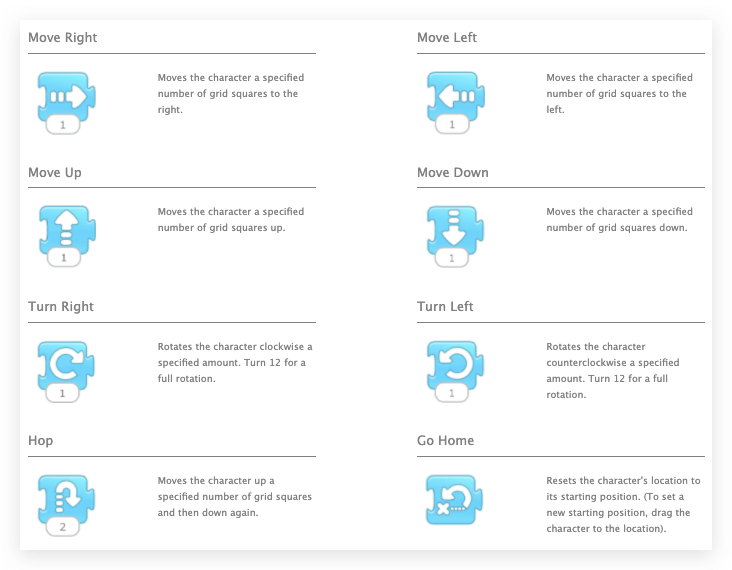
Task: Click 'Resets the character's location' description
Action: [623, 505]
